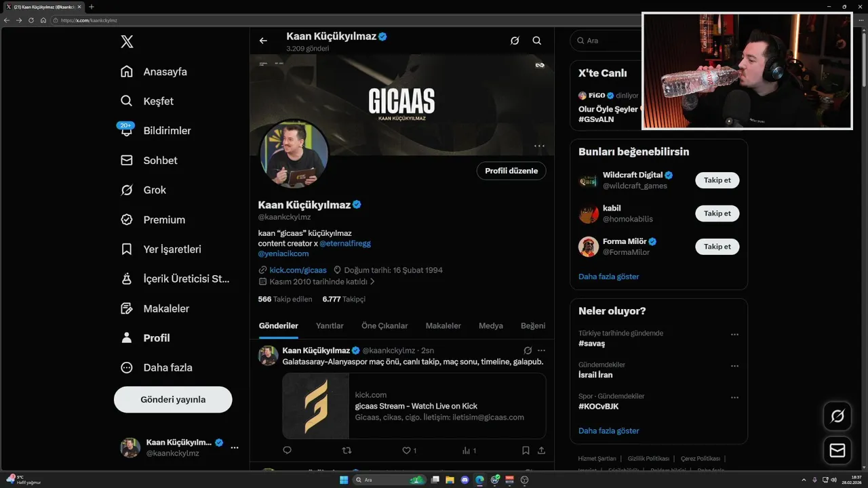The width and height of the screenshot is (868, 488).
Task: Click the X logo in sidebar
Action: 127,42
